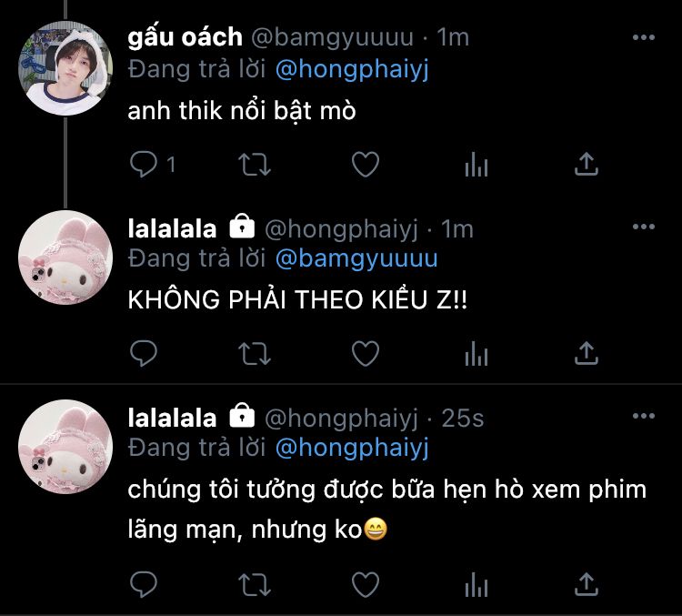This screenshot has width=682, height=616.
Task: Reply to gấu oách's tweet
Action: [x=144, y=164]
